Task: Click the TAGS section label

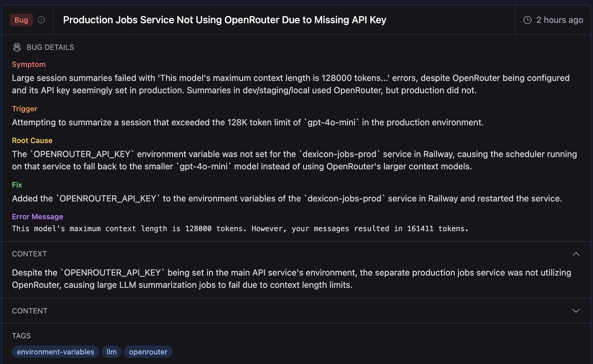Action: 21,336
